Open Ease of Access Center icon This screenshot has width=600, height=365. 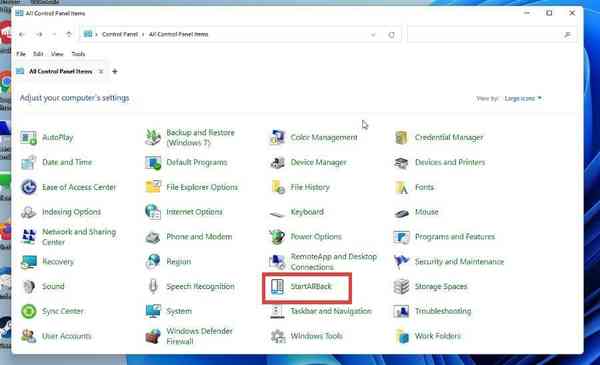pos(29,187)
